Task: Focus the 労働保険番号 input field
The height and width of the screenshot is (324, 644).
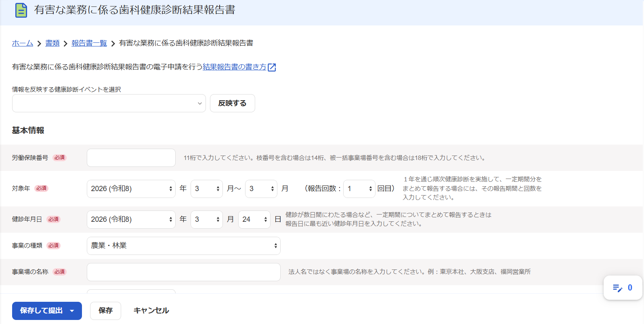Action: [x=131, y=158]
